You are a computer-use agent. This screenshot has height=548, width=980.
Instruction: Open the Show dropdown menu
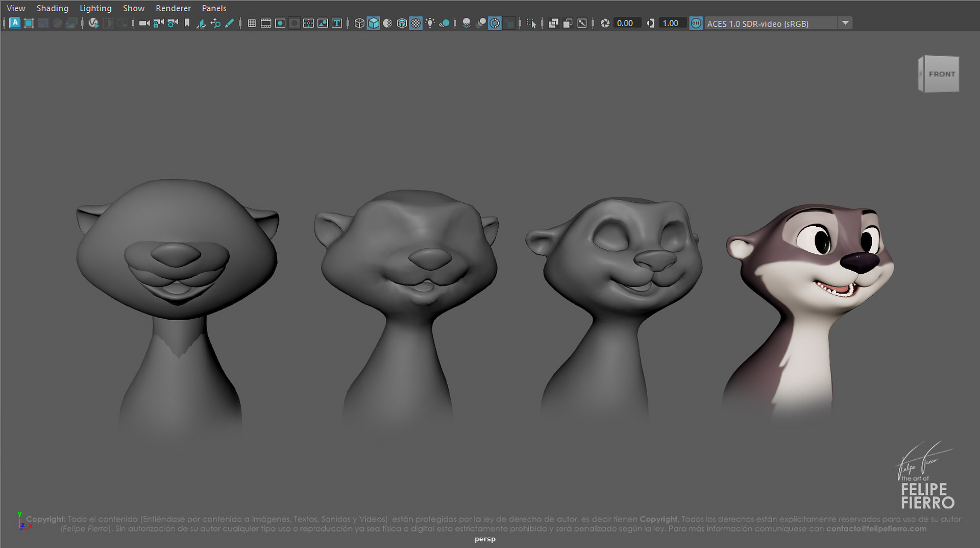(x=134, y=8)
